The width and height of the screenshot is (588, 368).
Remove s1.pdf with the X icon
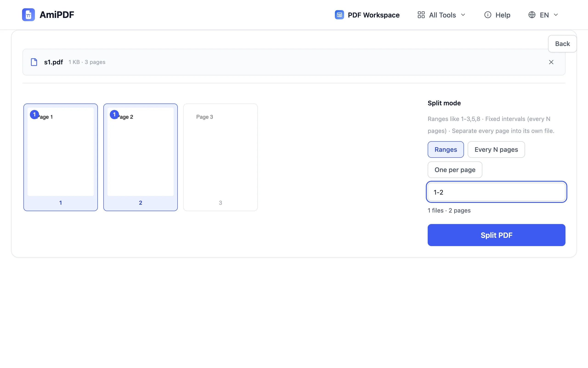(551, 62)
